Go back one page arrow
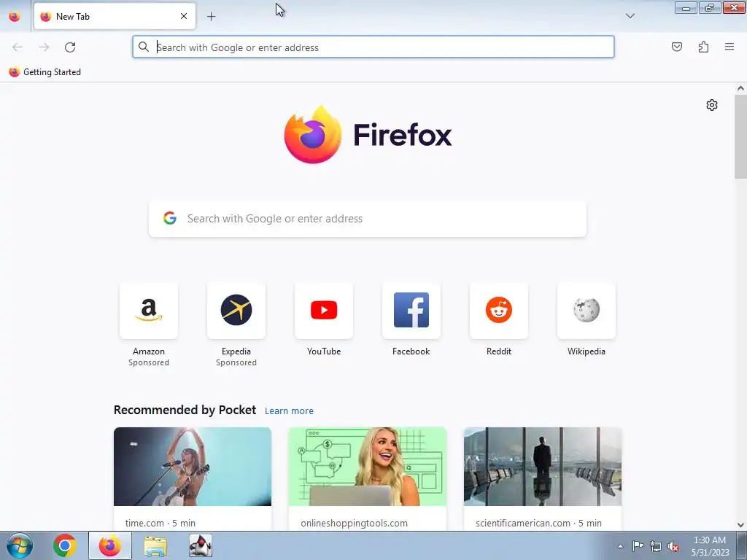Viewport: 747px width, 560px height. (x=18, y=47)
